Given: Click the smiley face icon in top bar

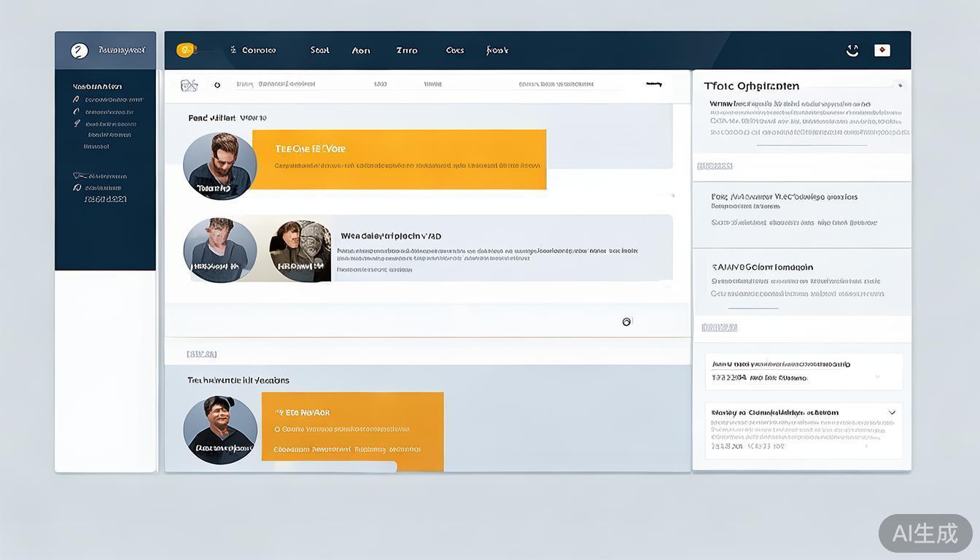Looking at the screenshot, I should pos(852,50).
